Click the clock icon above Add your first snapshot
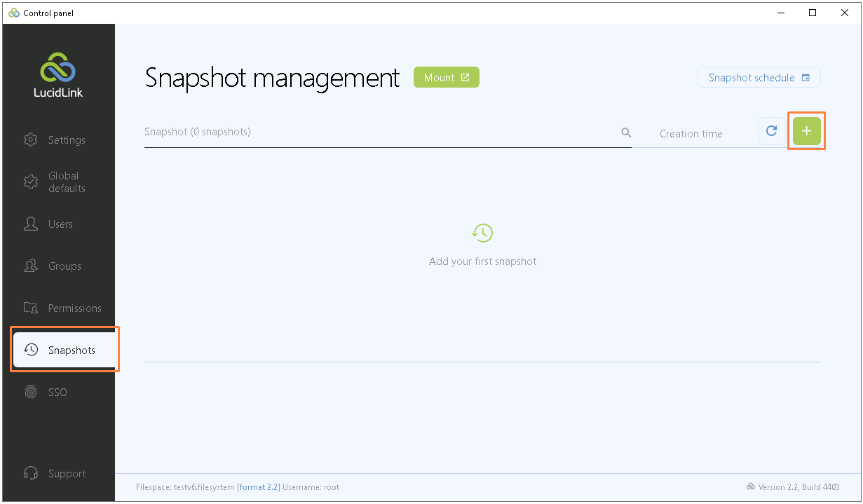The width and height of the screenshot is (863, 504). coord(482,233)
